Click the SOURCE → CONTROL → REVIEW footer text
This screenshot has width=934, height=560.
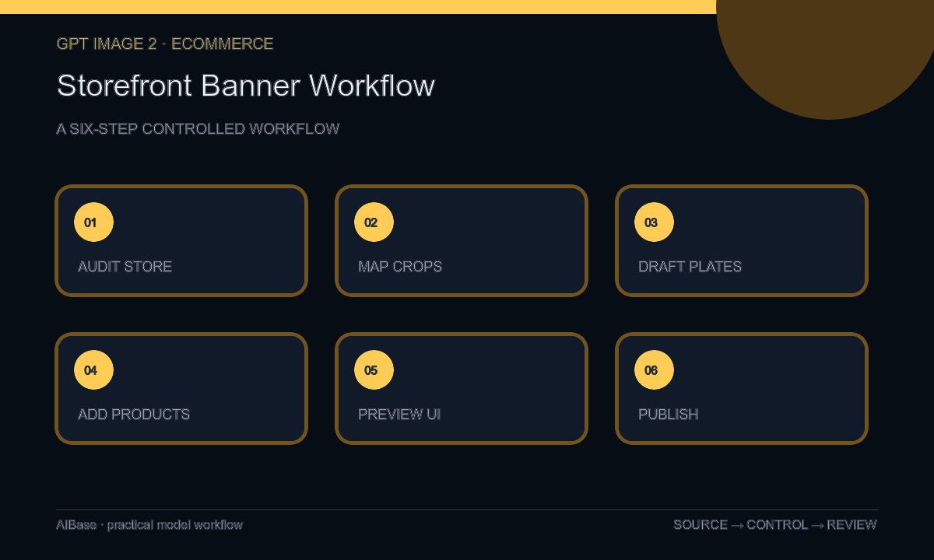(775, 525)
